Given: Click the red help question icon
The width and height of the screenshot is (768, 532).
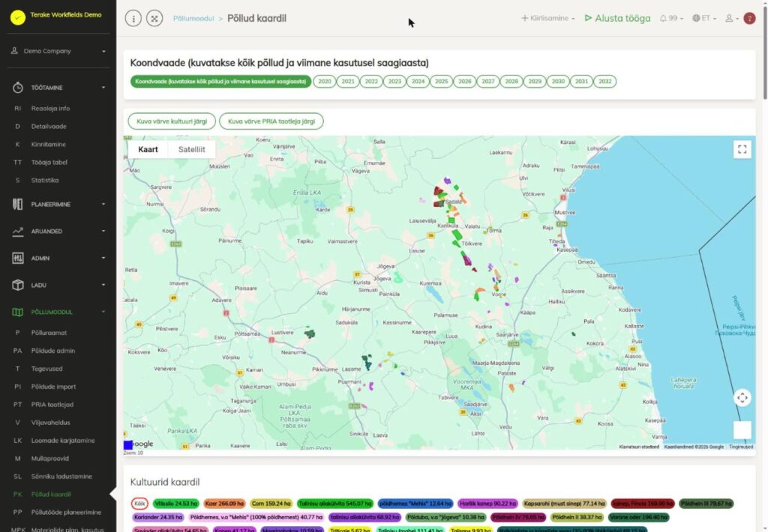Looking at the screenshot, I should (749, 18).
